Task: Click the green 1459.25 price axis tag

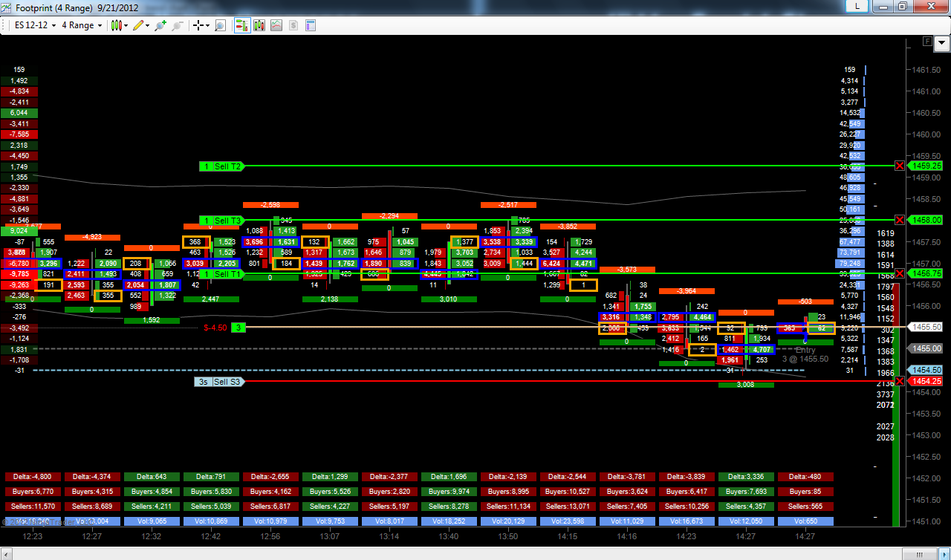Action: point(924,166)
